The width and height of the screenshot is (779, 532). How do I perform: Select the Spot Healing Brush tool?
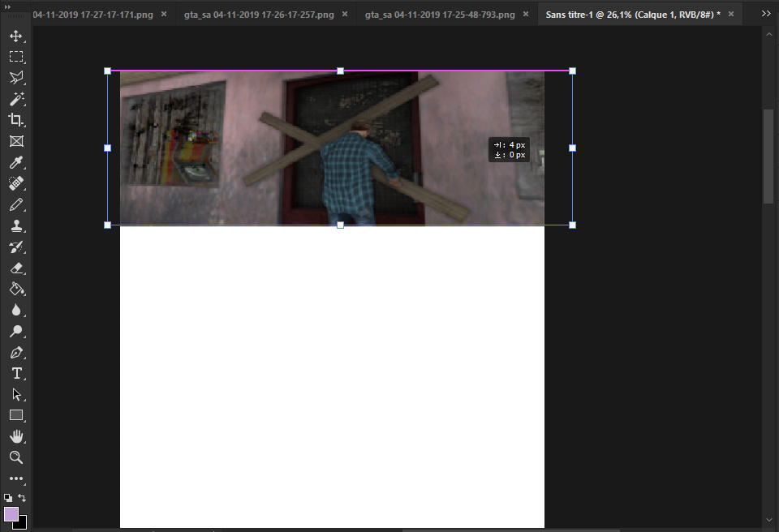click(16, 183)
